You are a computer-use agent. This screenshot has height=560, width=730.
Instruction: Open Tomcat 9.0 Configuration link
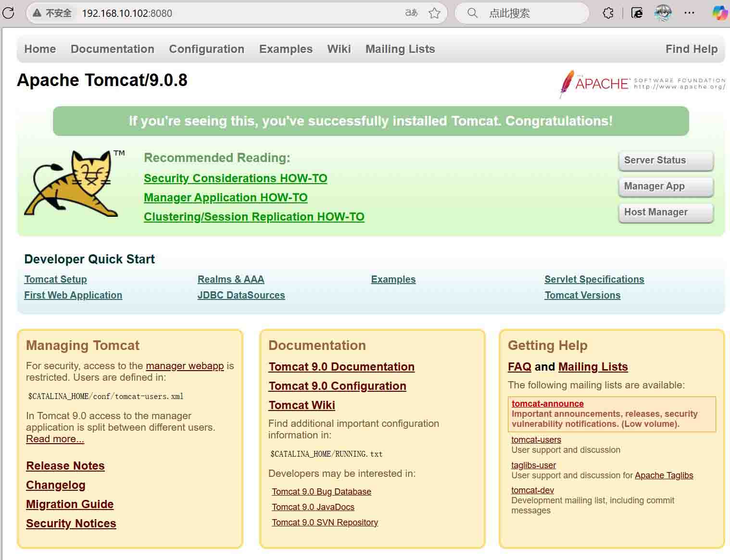tap(338, 386)
